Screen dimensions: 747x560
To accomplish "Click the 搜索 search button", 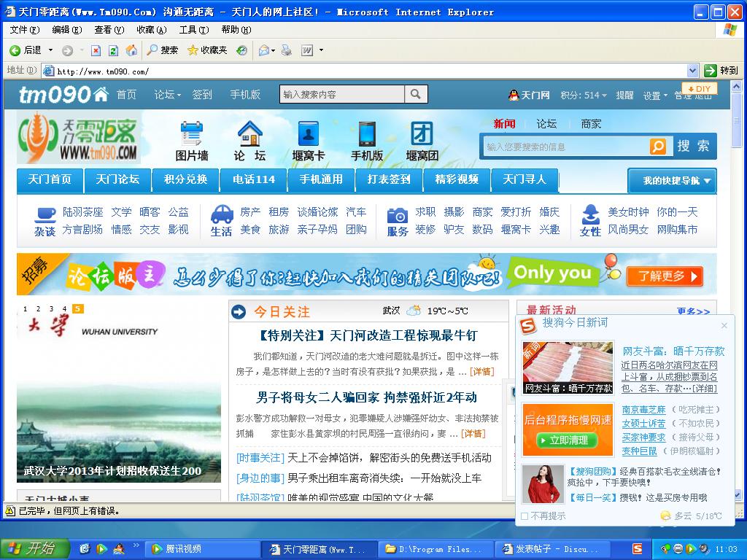I will tap(694, 146).
